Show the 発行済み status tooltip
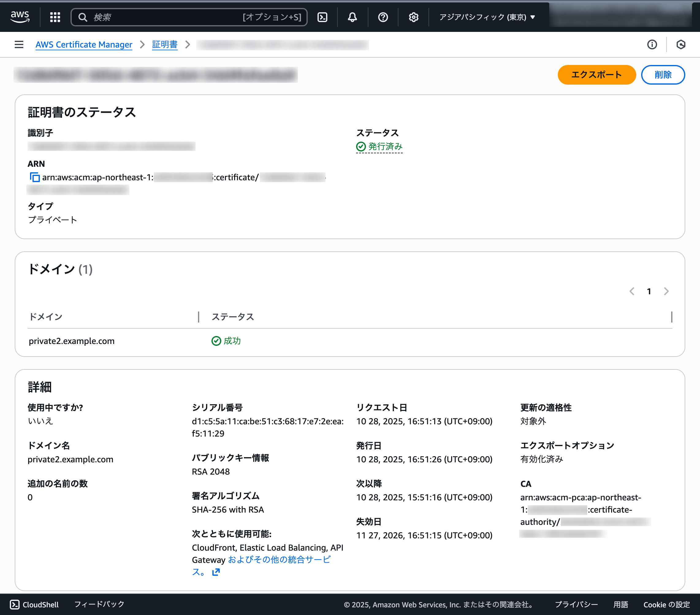 (x=385, y=146)
